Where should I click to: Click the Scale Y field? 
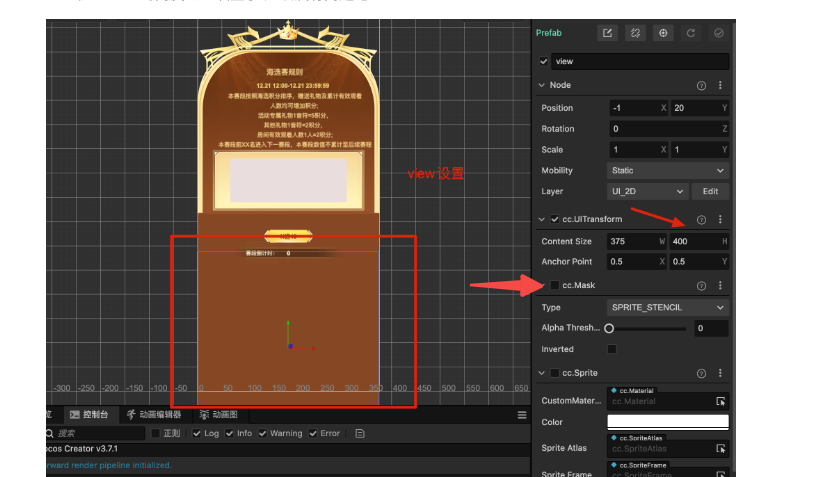[x=699, y=150]
